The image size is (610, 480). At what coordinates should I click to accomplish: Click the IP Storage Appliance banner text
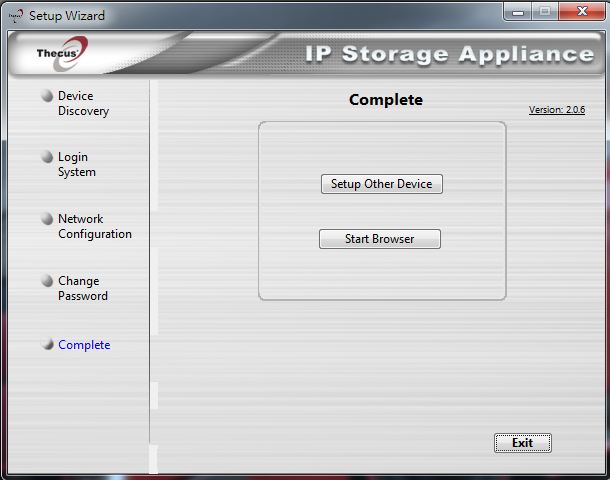click(x=449, y=54)
